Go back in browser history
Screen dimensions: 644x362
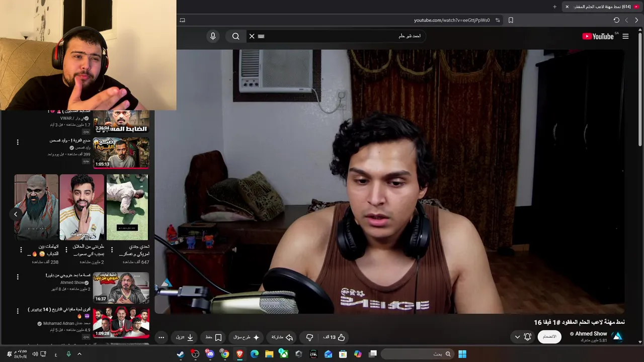636,20
